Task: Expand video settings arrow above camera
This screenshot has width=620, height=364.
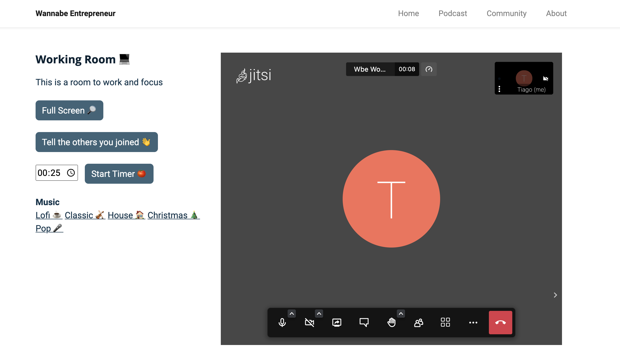Action: point(319,314)
